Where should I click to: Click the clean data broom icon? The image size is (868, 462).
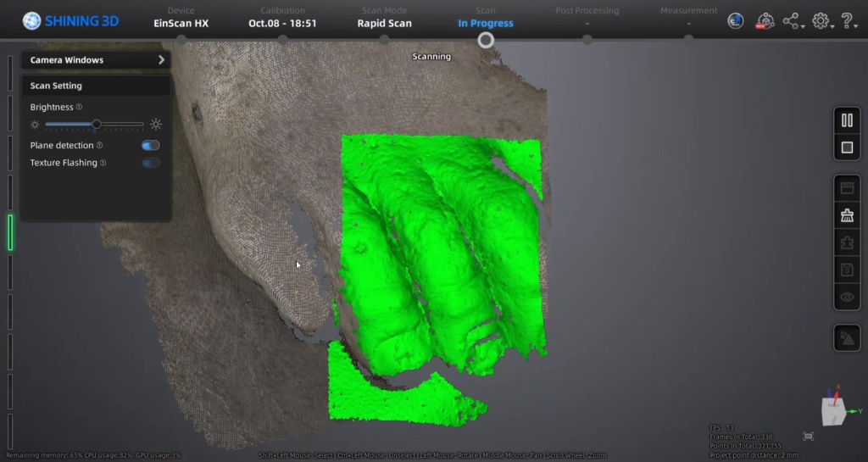pos(847,215)
